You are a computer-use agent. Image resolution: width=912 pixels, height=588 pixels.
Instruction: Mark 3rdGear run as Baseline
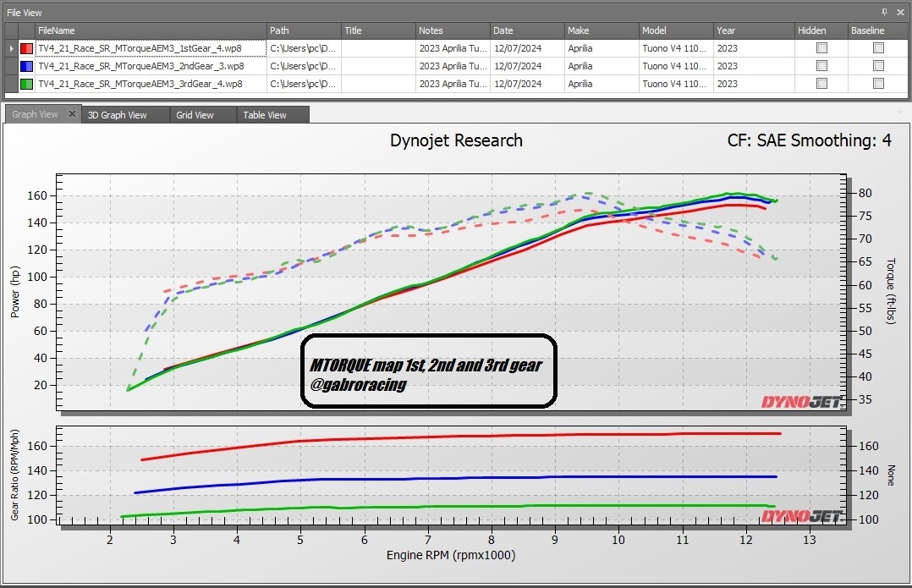pyautogui.click(x=878, y=84)
